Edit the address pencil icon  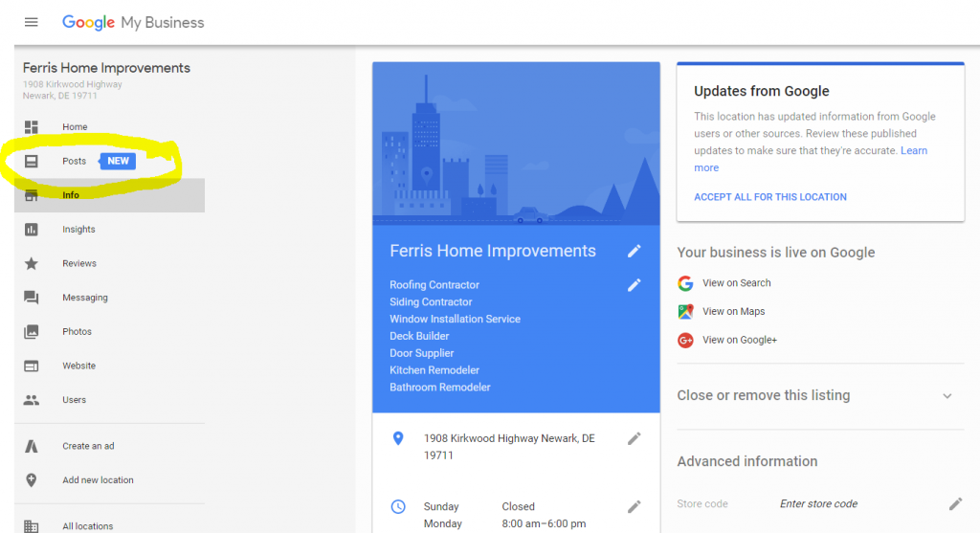point(634,438)
